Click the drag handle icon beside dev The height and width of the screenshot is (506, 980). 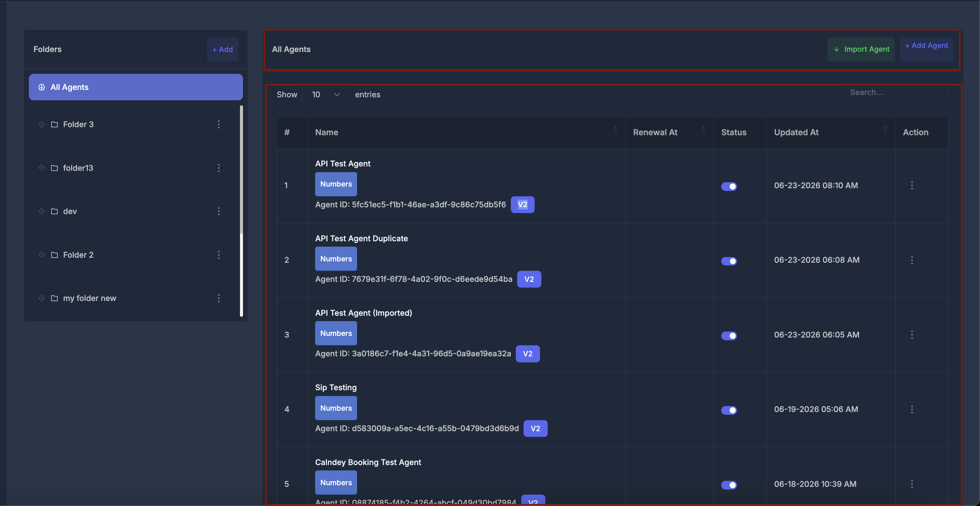coord(42,211)
